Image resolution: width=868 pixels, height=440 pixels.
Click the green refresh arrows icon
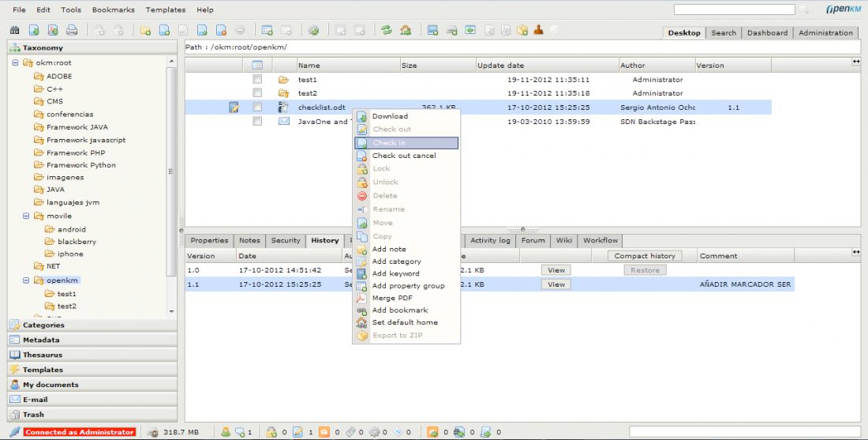tap(387, 31)
